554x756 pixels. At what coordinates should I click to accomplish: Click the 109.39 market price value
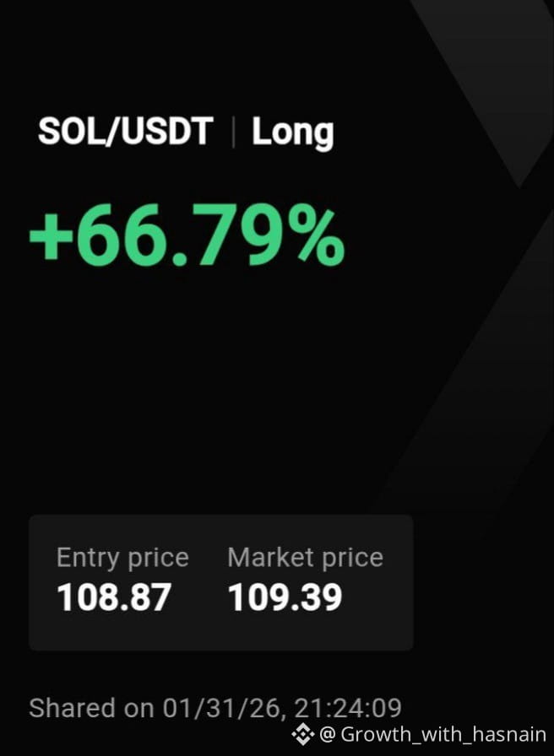285,597
